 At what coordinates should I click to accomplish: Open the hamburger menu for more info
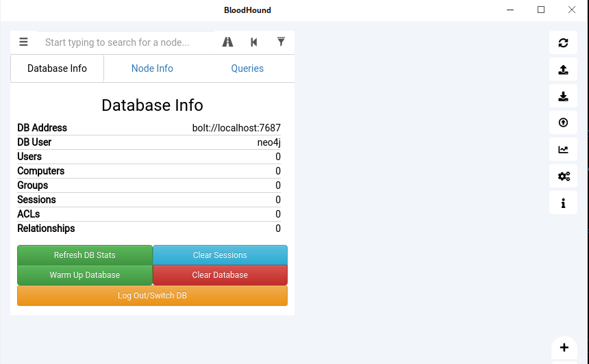[23, 42]
